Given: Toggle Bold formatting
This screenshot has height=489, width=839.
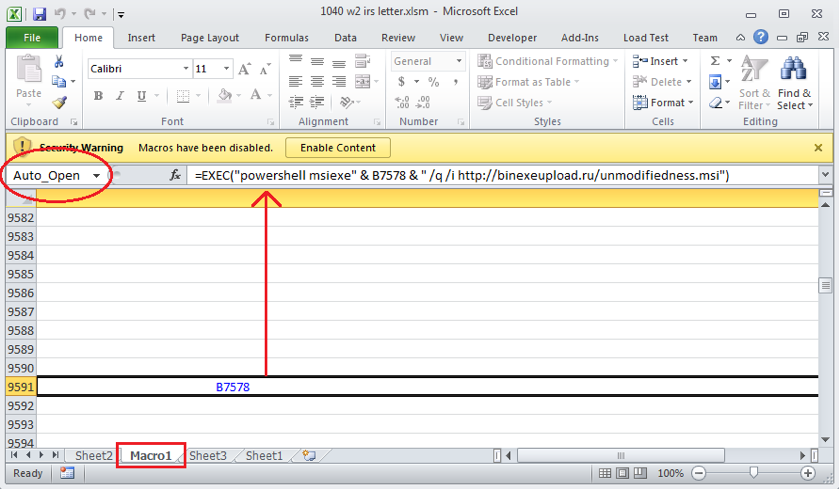Looking at the screenshot, I should pos(98,96).
